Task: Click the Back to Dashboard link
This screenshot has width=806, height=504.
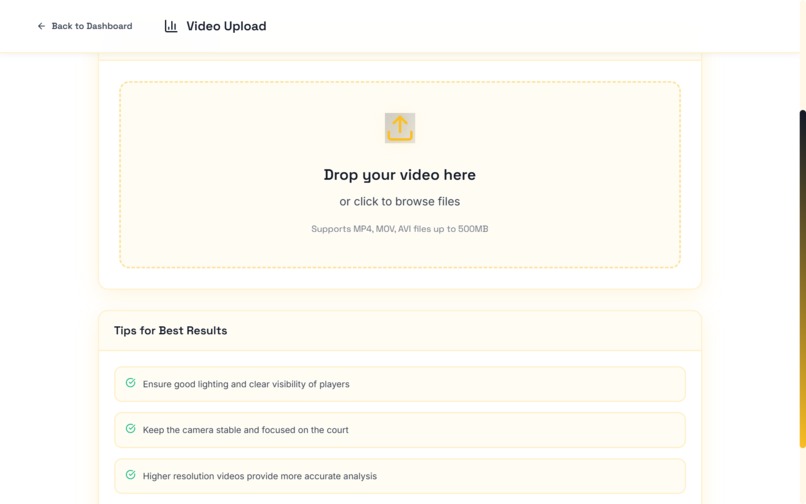Action: click(85, 26)
